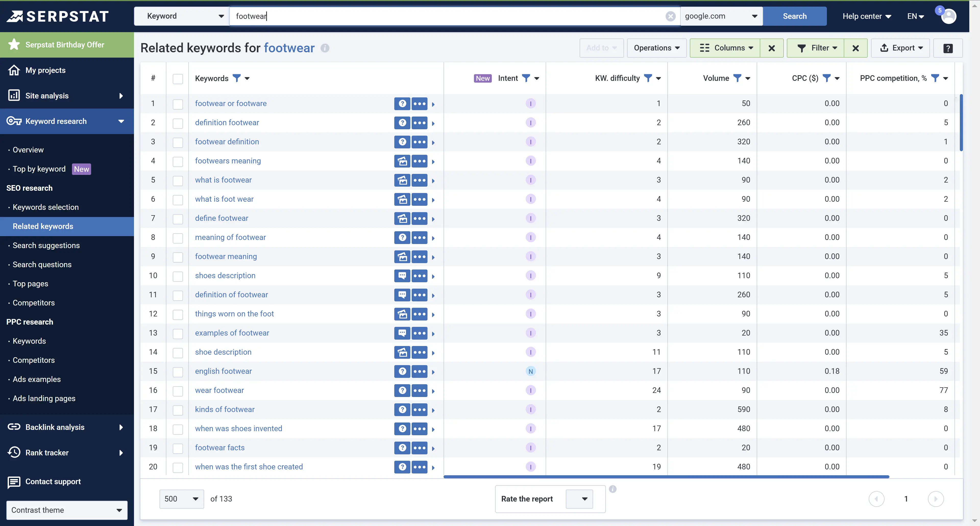Open three-dot menu for english footwear
The height and width of the screenshot is (526, 980).
(420, 371)
